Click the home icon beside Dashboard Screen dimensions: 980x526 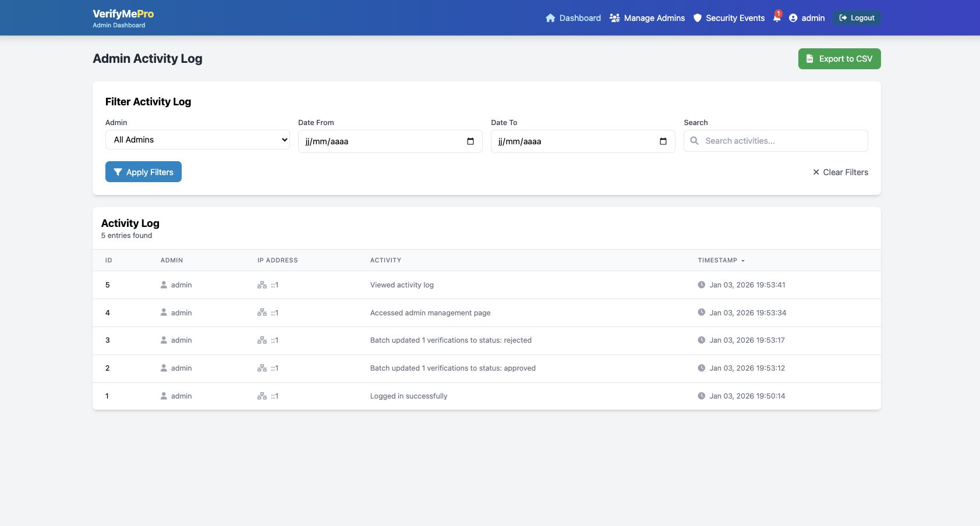pos(550,18)
